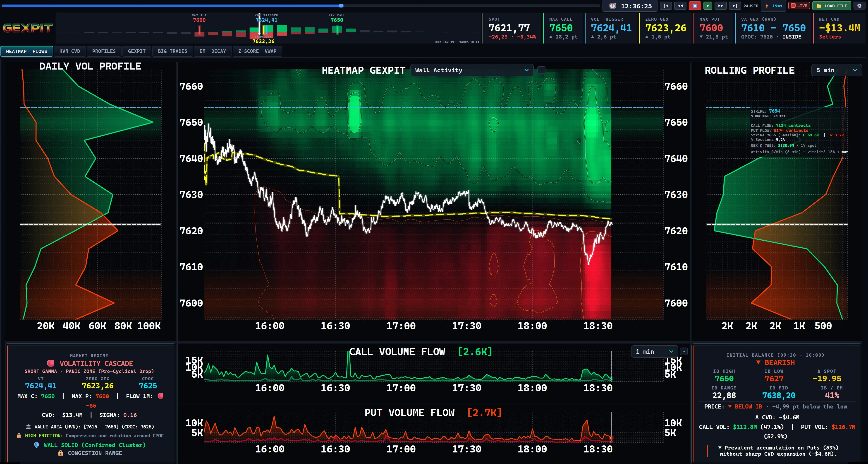Open the PROFILES tab
The width and height of the screenshot is (868, 464).
104,51
